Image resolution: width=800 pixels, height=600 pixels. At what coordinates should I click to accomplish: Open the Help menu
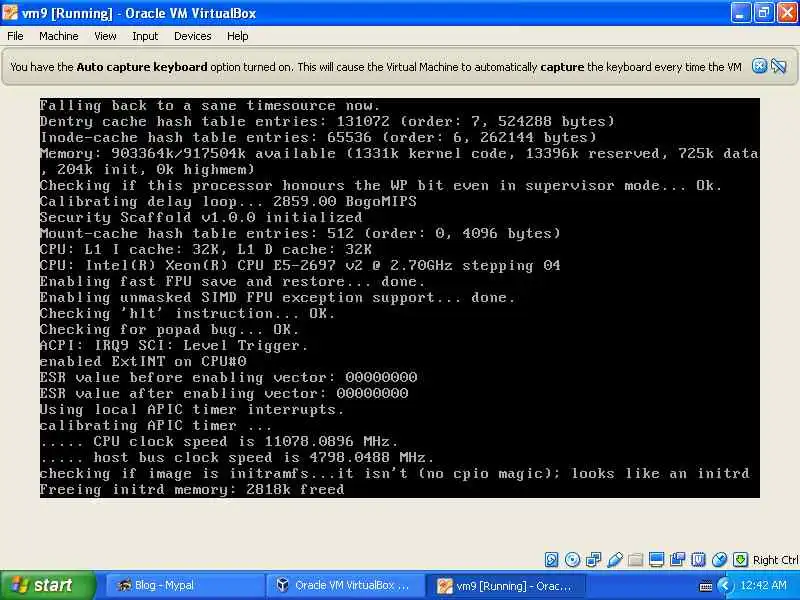pos(237,36)
